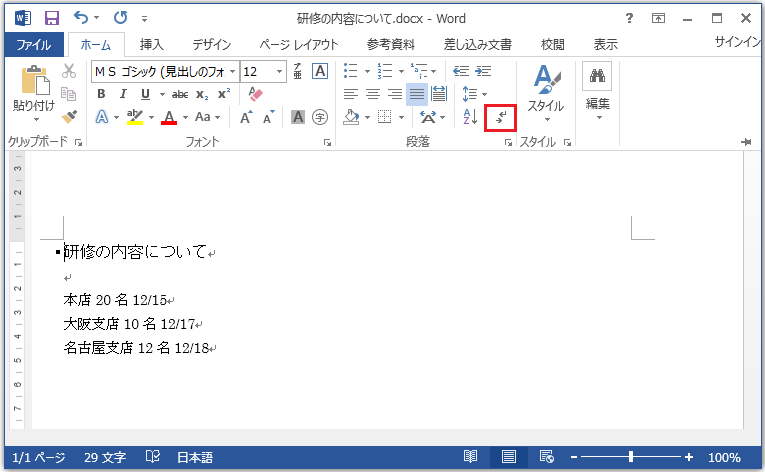Viewport: 765px width, 472px height.
Task: Click the Save icon in quick access toolbar
Action: [x=51, y=18]
